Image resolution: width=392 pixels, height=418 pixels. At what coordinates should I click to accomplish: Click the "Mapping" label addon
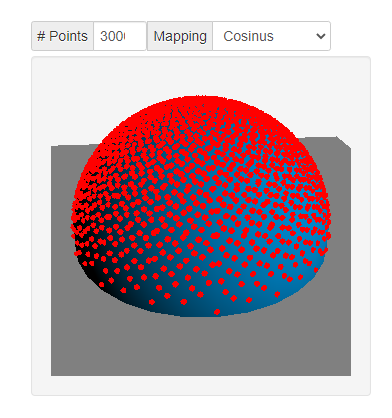(180, 36)
